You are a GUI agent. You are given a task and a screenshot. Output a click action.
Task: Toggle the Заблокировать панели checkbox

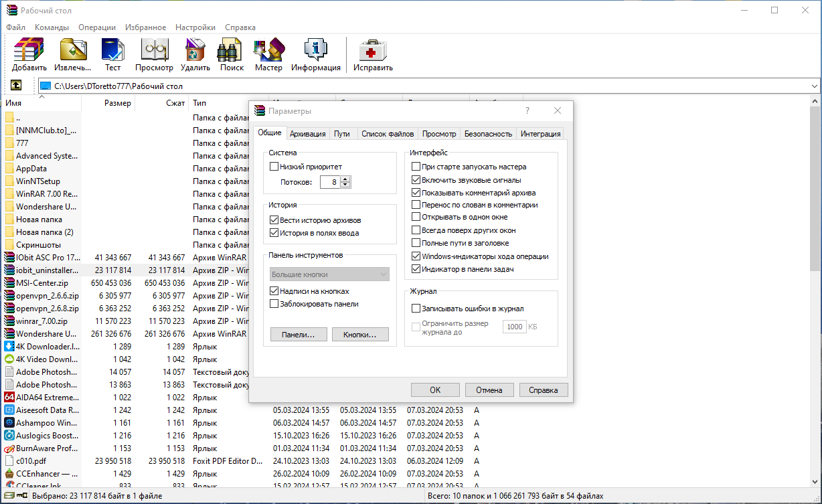click(x=274, y=304)
